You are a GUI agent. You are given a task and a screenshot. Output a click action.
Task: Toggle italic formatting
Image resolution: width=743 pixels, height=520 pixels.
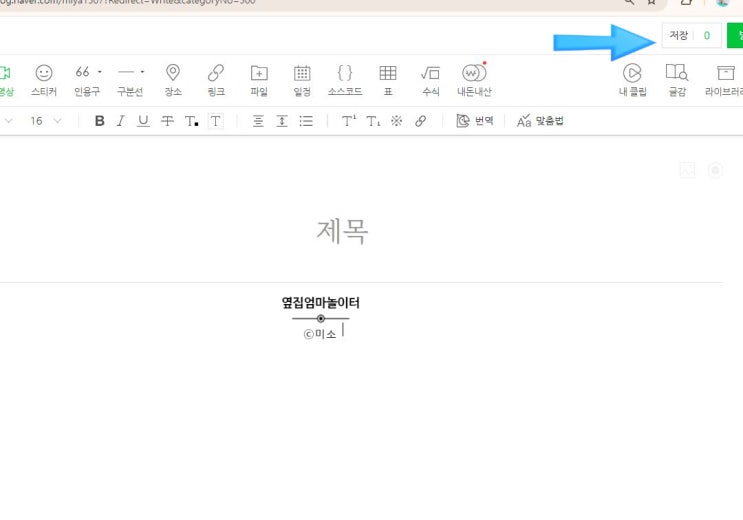(x=121, y=121)
